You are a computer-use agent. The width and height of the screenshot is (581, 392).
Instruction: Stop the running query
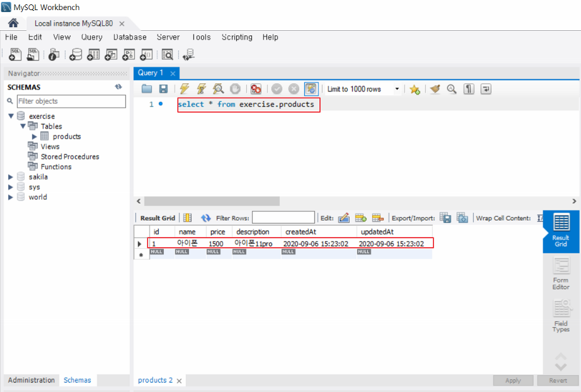[235, 89]
